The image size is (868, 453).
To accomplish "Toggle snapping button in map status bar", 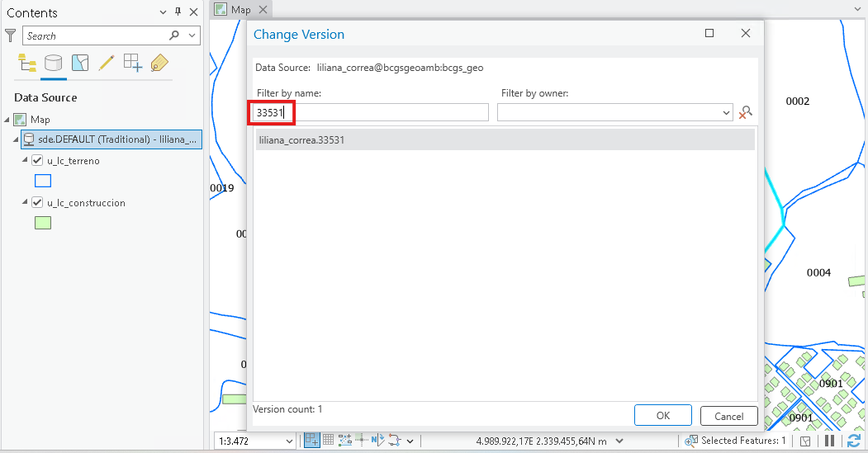I will tap(311, 441).
